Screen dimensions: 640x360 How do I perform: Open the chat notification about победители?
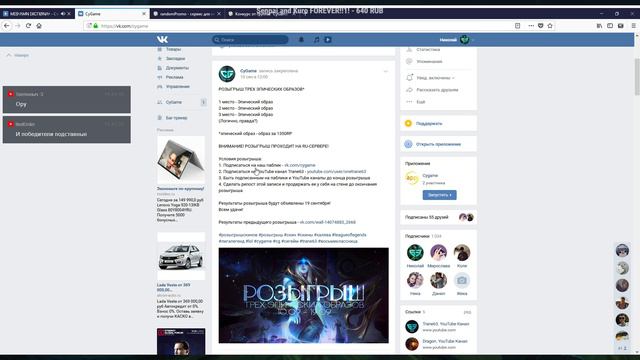(x=67, y=130)
